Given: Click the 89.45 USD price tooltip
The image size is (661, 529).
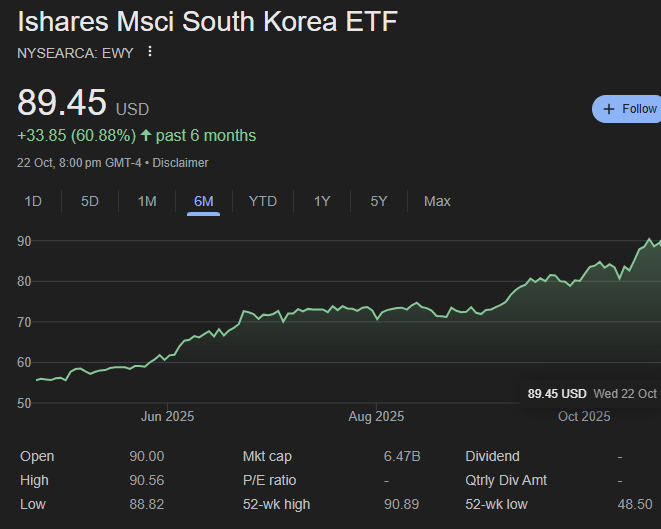Looking at the screenshot, I should (557, 393).
